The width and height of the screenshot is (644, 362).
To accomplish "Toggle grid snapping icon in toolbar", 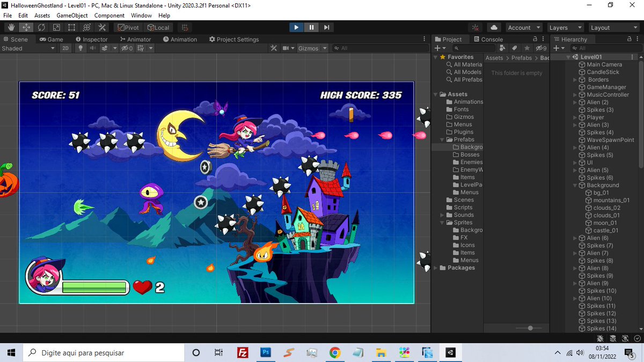I will click(185, 27).
